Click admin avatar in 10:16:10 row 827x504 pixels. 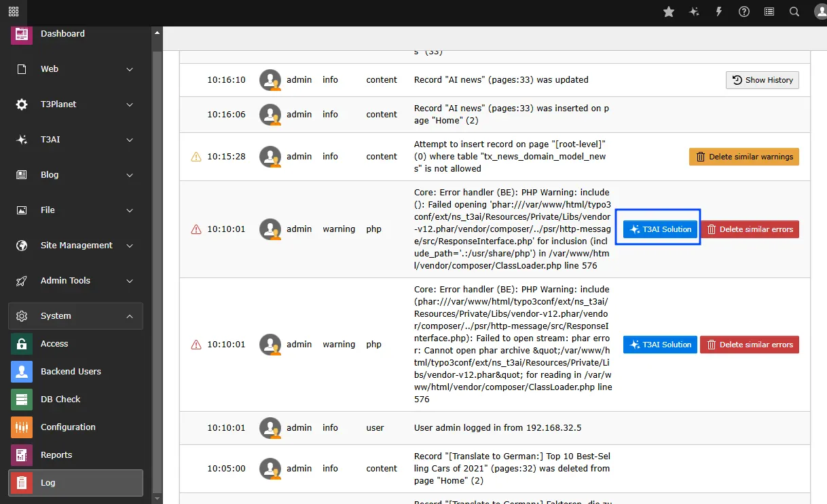[x=270, y=80]
